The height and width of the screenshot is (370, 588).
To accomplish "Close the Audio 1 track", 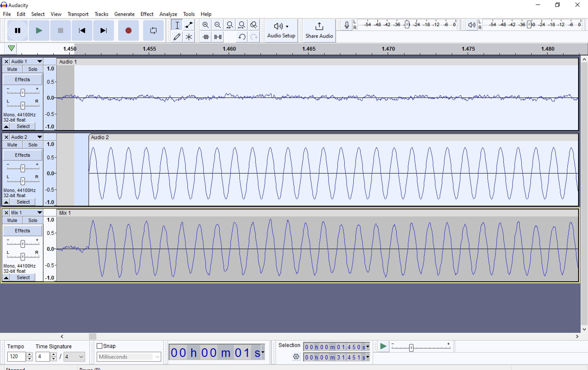I will tap(6, 61).
